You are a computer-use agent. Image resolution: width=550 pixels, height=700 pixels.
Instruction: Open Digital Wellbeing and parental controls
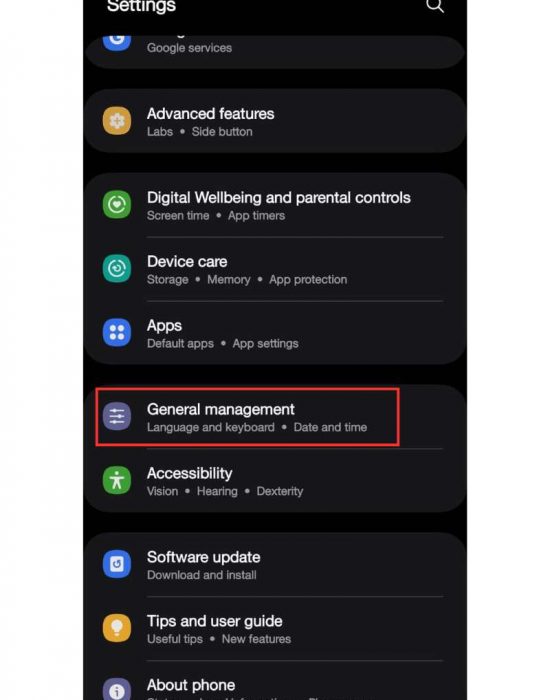(x=275, y=205)
